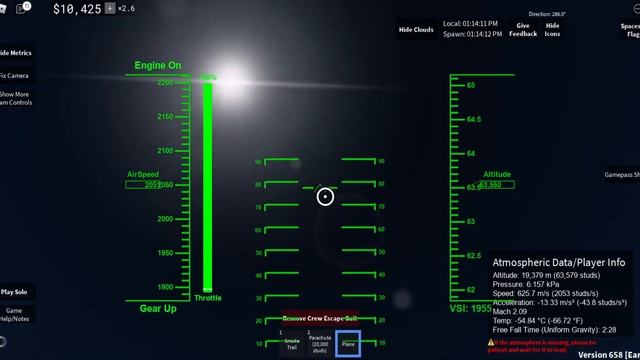
Task: Click the Speed: 625.7 m/s line
Action: [545, 293]
